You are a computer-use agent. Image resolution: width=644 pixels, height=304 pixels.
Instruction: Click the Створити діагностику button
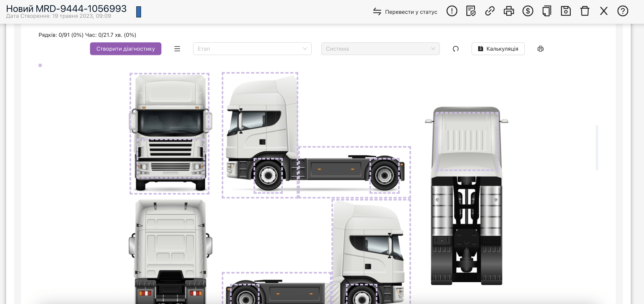[x=126, y=49]
